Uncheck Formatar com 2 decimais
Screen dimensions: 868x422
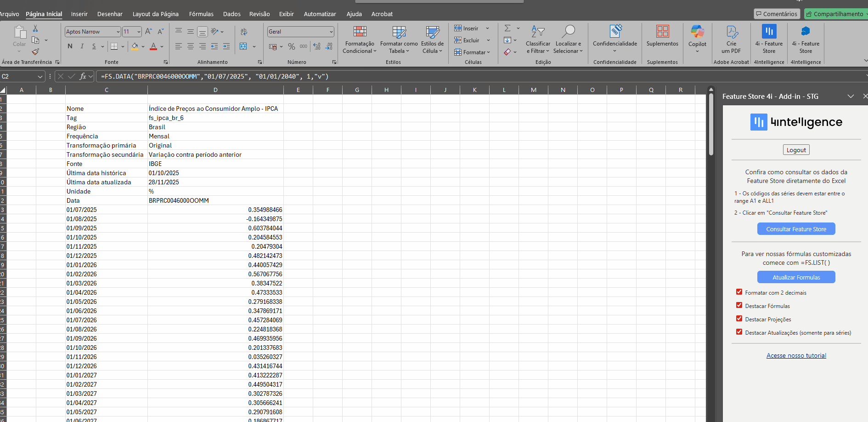click(739, 292)
